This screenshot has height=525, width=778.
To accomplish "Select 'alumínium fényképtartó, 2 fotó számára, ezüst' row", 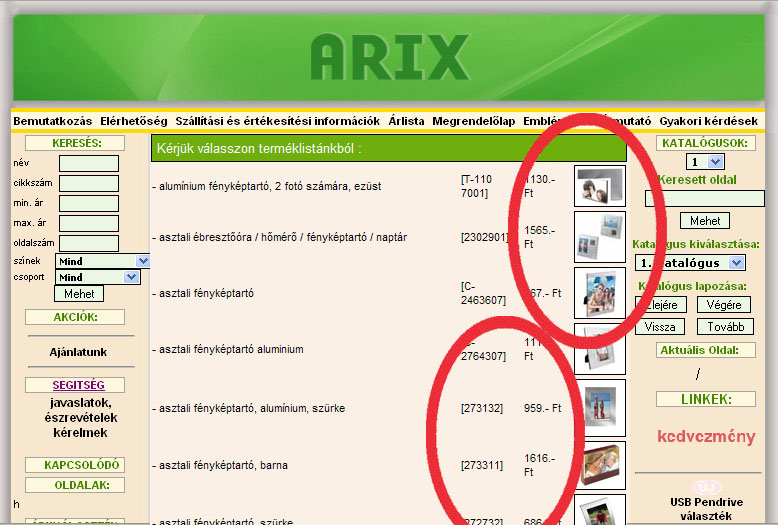I will [266, 187].
